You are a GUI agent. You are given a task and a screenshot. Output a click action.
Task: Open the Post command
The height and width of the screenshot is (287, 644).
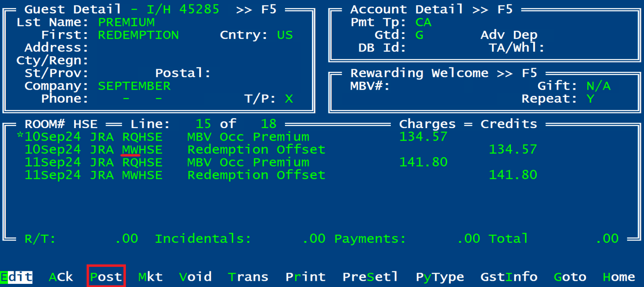106,277
